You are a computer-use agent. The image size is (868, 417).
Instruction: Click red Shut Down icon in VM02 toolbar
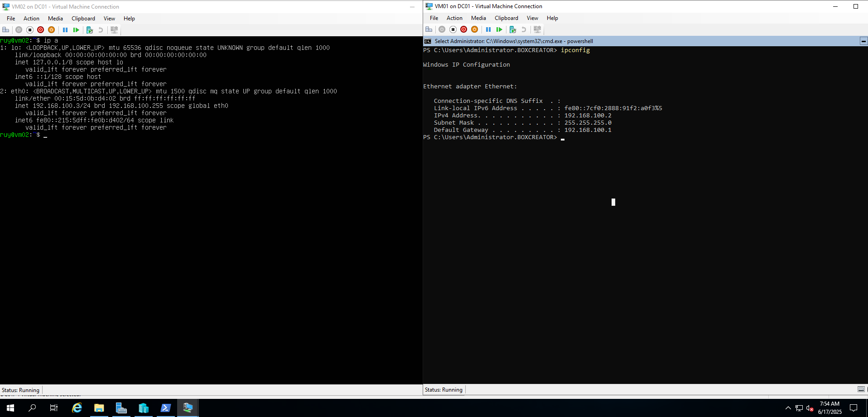coord(40,30)
